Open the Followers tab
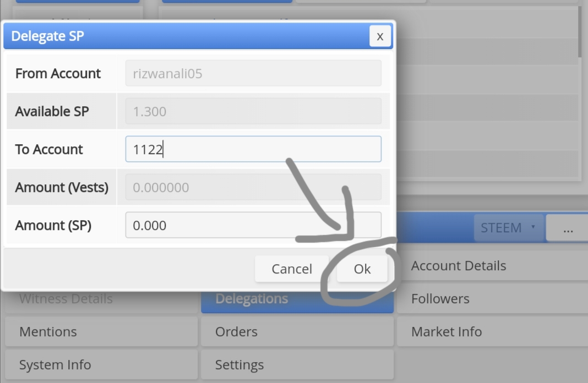The width and height of the screenshot is (588, 383). pyautogui.click(x=492, y=299)
